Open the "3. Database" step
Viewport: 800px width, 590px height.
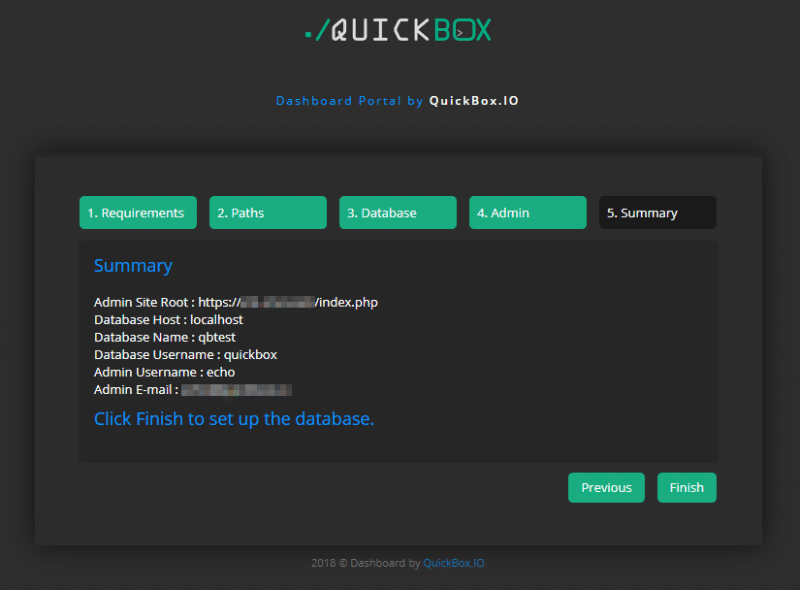[x=397, y=212]
